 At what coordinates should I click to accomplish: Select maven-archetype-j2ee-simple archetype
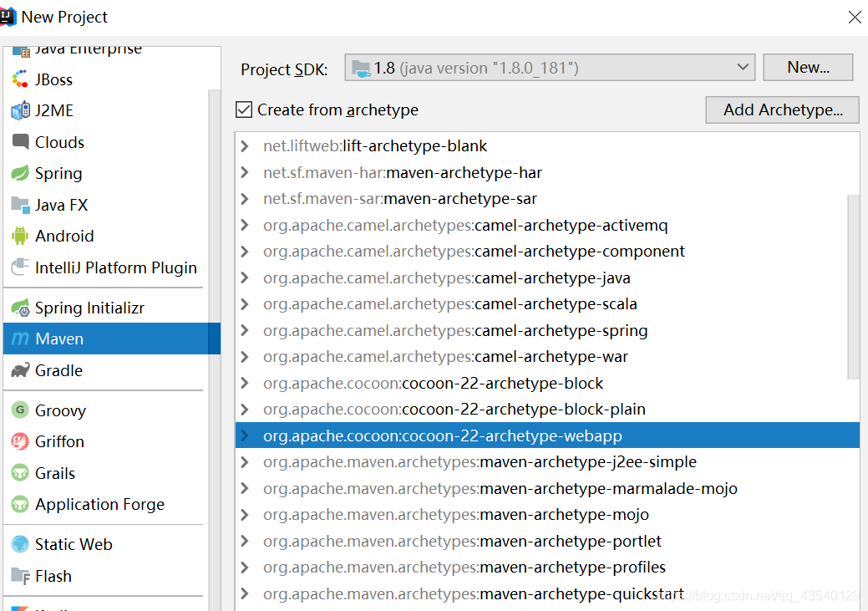click(x=547, y=461)
